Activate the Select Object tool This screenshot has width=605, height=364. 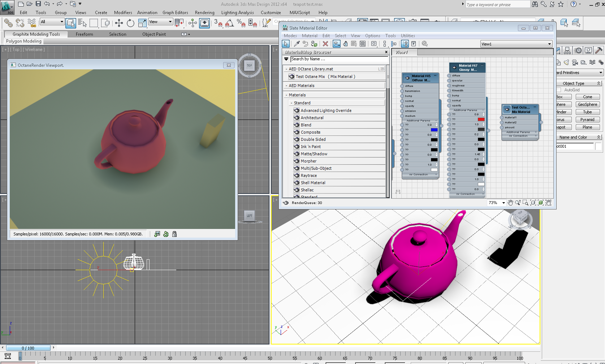click(71, 23)
